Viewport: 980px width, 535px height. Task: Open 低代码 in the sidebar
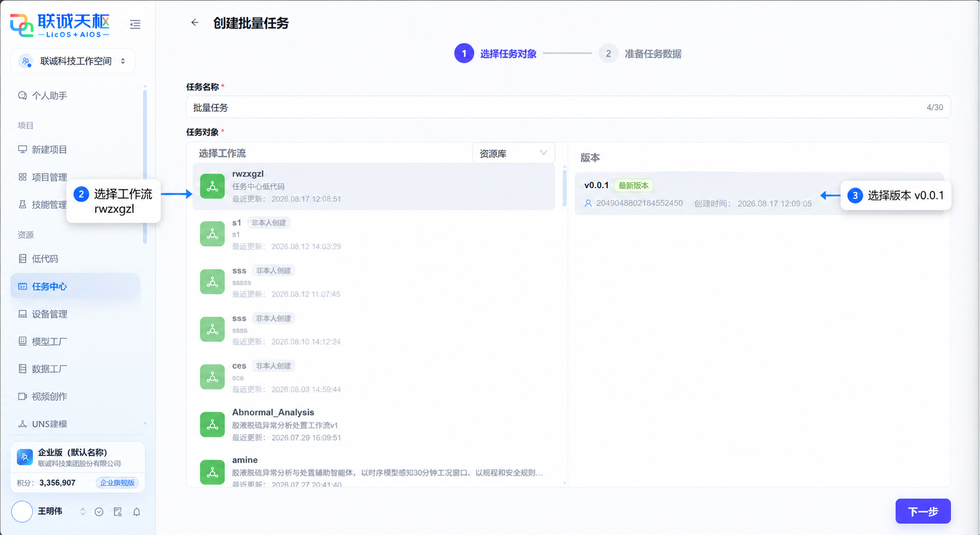(x=45, y=259)
